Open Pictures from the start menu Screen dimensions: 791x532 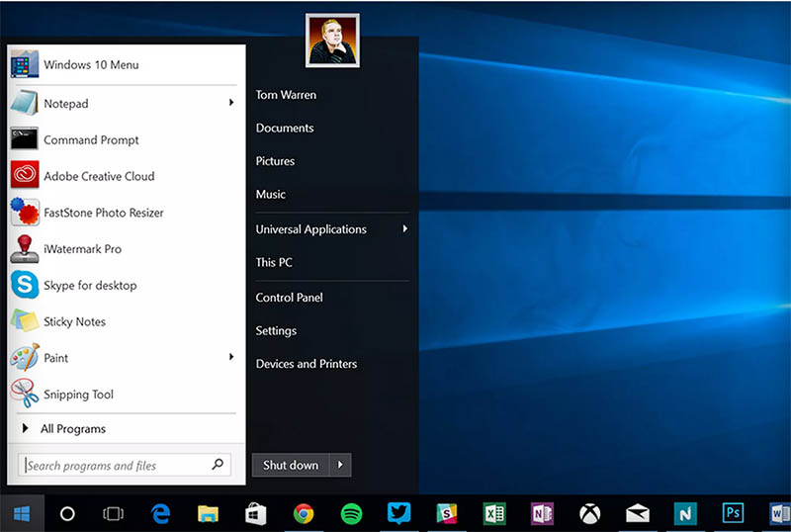275,161
